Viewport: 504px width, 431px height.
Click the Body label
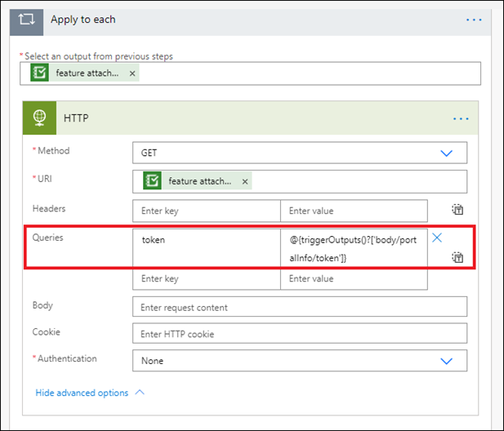tap(42, 305)
